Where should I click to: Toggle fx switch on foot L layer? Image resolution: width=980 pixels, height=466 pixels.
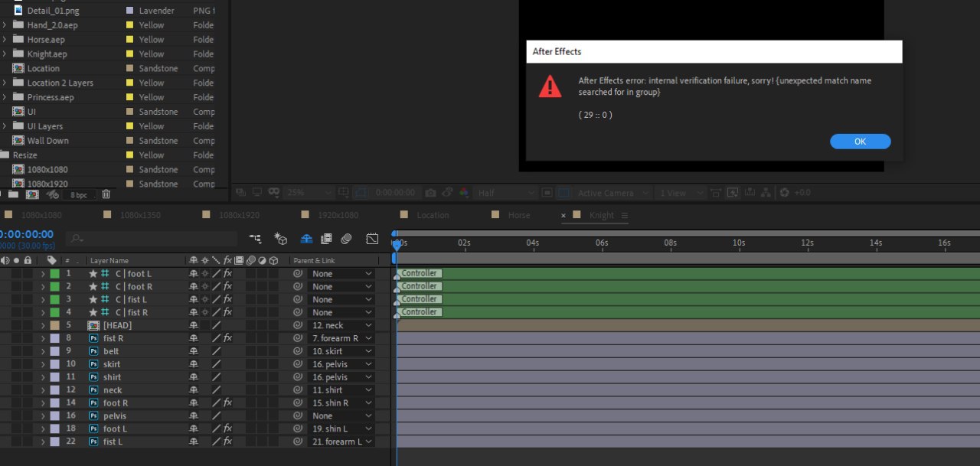(x=227, y=429)
